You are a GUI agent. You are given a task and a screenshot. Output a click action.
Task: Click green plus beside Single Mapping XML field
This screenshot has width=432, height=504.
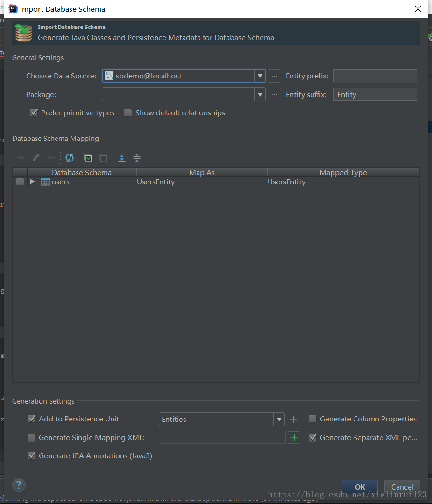(294, 438)
